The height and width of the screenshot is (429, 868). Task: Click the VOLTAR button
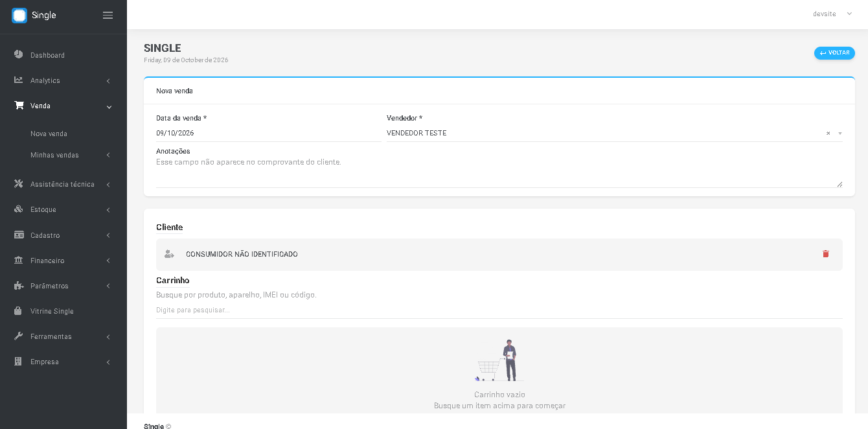point(834,53)
